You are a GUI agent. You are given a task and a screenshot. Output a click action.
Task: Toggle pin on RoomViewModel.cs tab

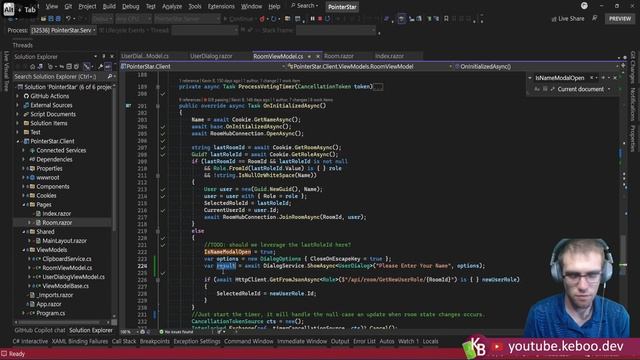(x=309, y=56)
